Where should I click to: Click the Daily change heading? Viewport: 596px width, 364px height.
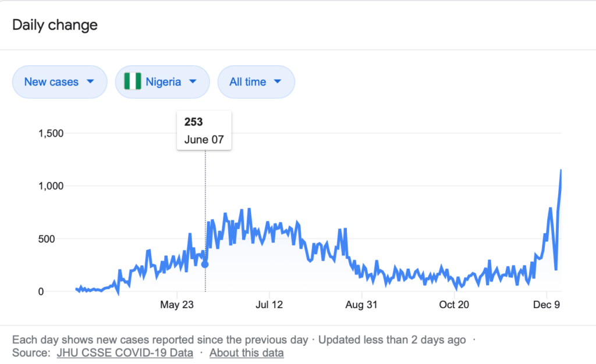click(55, 25)
